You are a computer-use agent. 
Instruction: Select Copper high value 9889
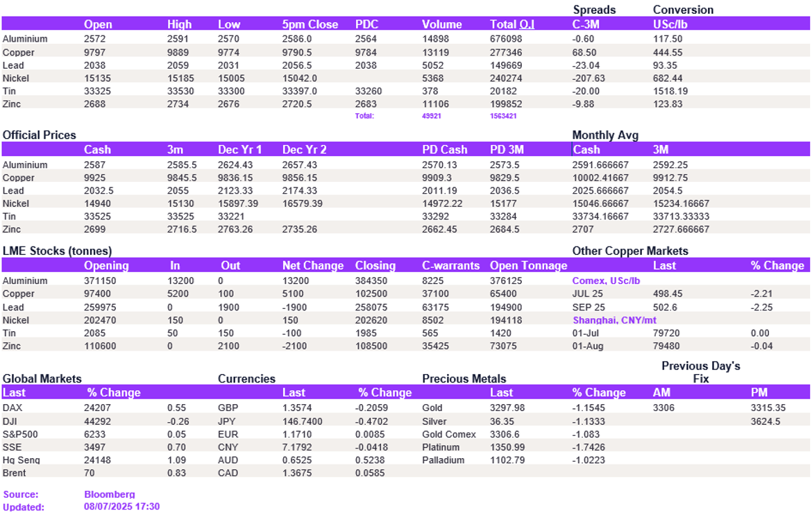coord(178,52)
